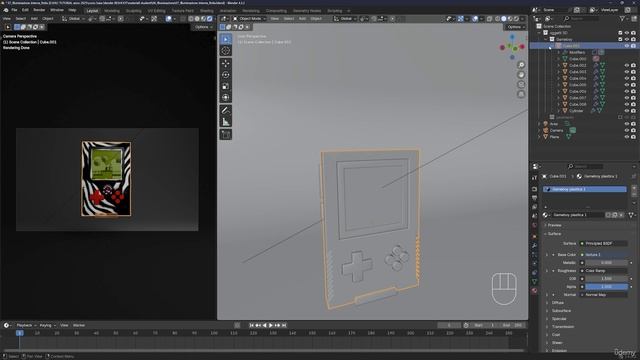The image size is (640, 360).
Task: Click the pan hand icon in viewport
Action: click(521, 75)
